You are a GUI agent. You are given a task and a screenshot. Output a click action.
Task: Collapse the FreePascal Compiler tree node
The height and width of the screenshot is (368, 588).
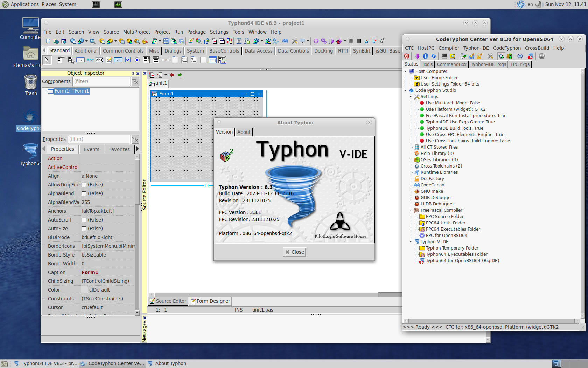pos(411,210)
